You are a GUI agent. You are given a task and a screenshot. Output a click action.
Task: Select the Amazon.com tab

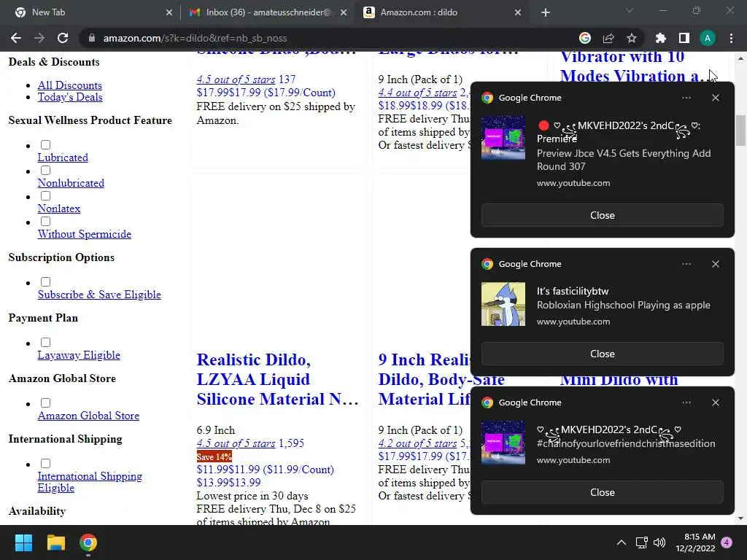(441, 12)
